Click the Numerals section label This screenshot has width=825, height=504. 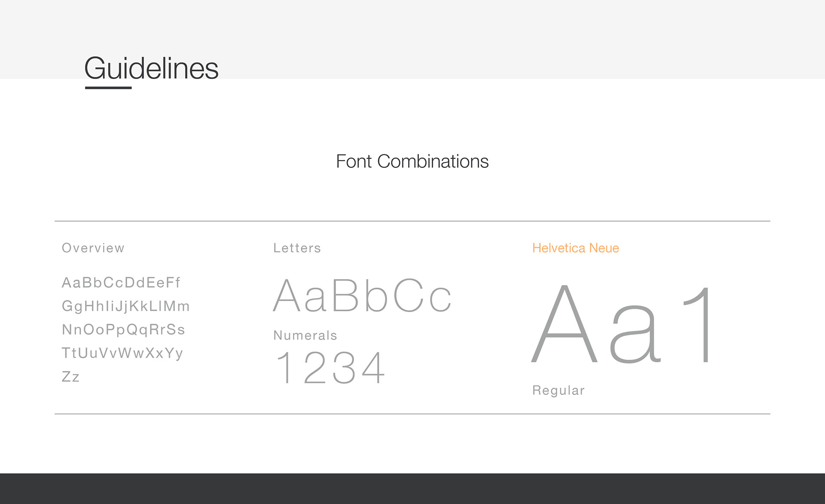[x=305, y=335]
